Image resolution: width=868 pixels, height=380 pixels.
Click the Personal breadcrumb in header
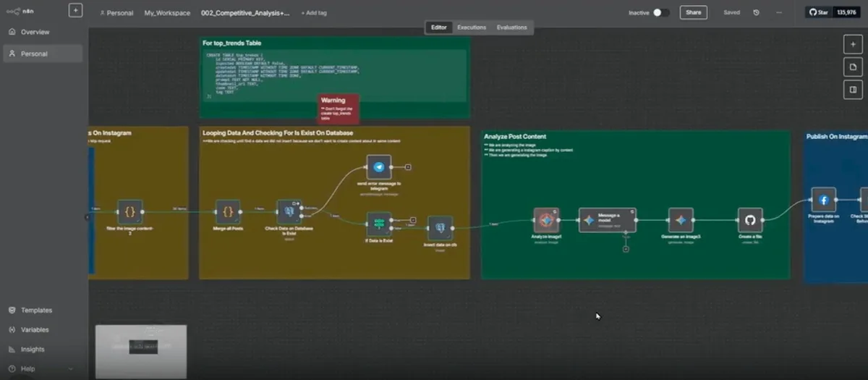116,13
